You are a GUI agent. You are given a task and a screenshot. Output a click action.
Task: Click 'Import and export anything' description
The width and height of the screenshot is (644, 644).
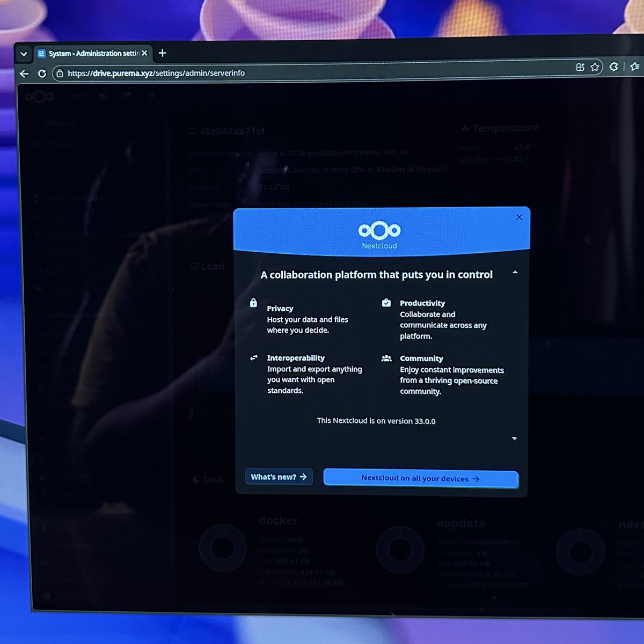tap(314, 380)
